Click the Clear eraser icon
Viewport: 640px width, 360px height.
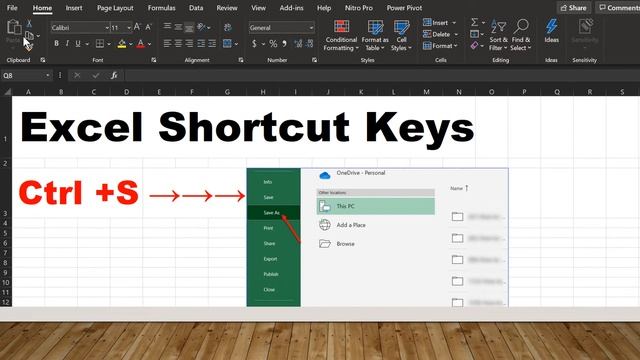(474, 45)
